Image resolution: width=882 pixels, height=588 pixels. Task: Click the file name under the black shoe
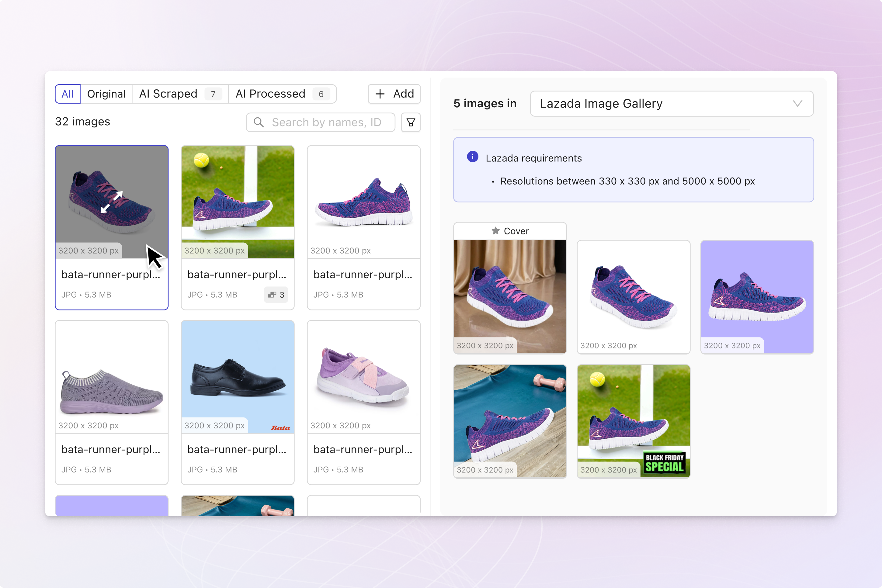pyautogui.click(x=237, y=449)
